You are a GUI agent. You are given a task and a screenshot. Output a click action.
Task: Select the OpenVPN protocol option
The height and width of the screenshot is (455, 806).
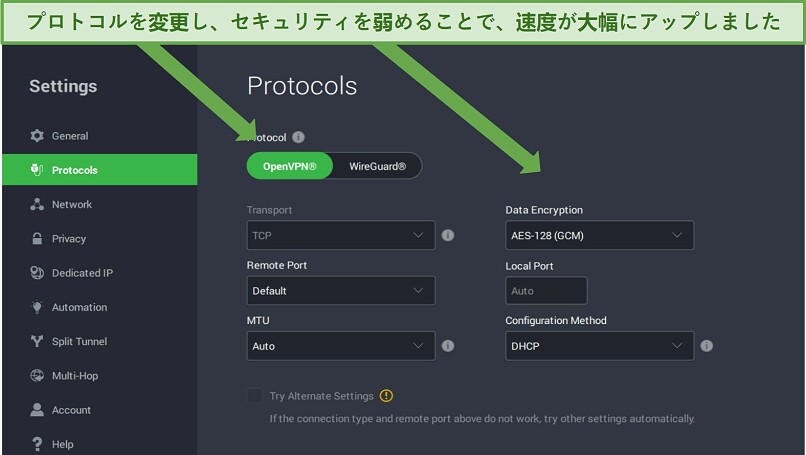point(290,166)
